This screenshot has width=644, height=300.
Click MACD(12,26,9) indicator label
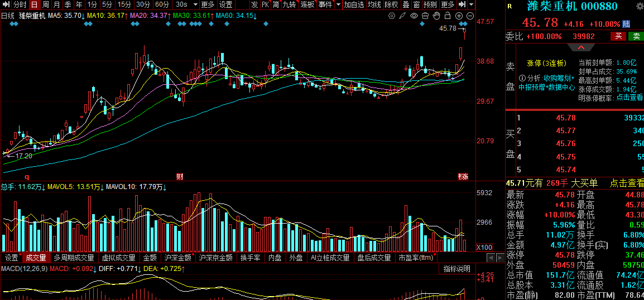pos(24,268)
